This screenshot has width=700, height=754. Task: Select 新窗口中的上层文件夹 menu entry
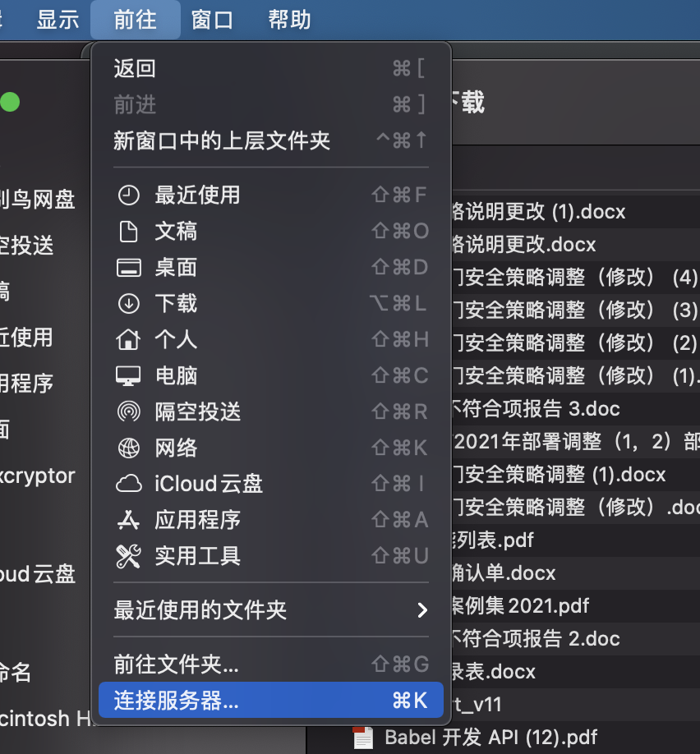pos(271,141)
